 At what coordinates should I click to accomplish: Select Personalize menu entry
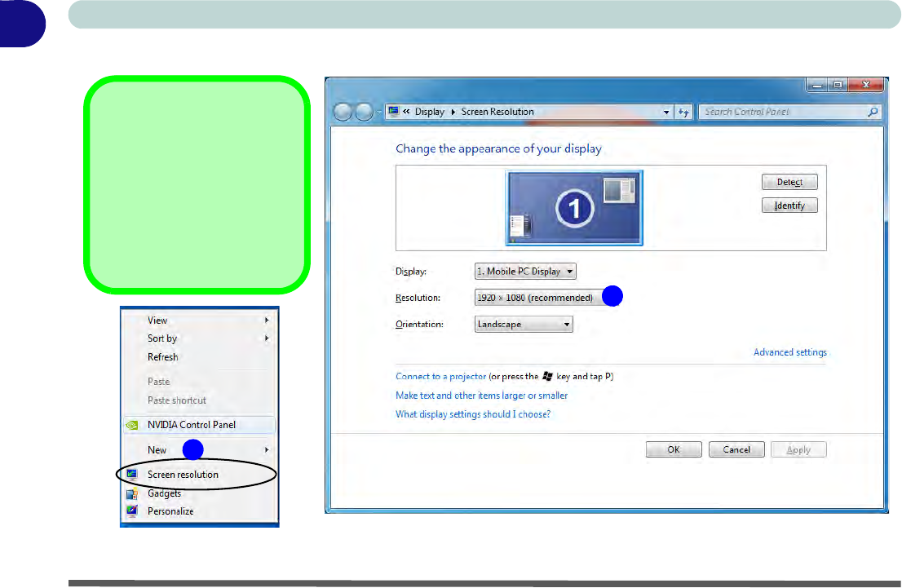[x=199, y=511]
